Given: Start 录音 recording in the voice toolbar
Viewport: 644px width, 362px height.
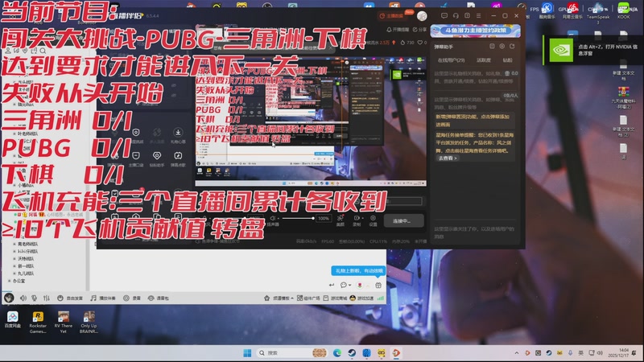Looking at the screenshot, I should pos(132,298).
